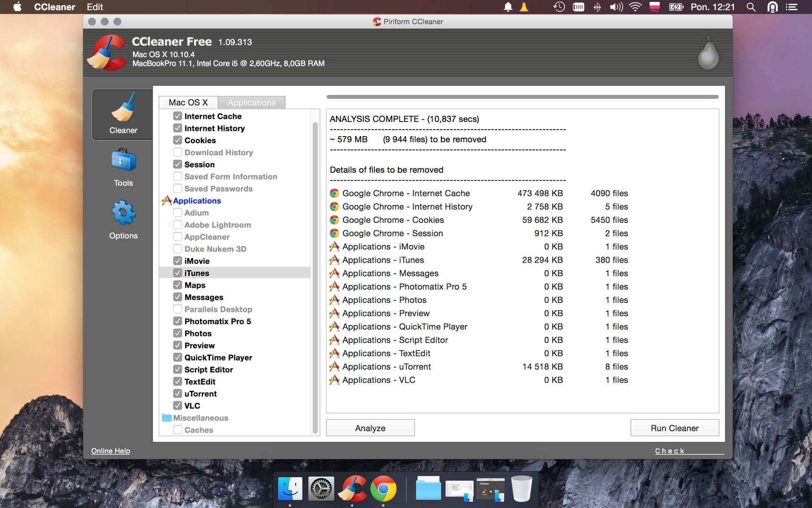
Task: Enable the Caches checkbox
Action: click(x=178, y=430)
